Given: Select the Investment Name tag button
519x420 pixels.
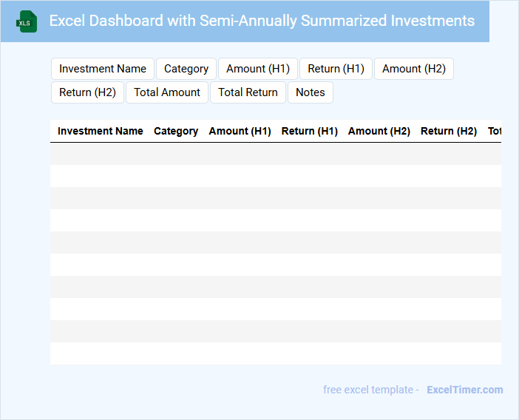Looking at the screenshot, I should point(103,69).
